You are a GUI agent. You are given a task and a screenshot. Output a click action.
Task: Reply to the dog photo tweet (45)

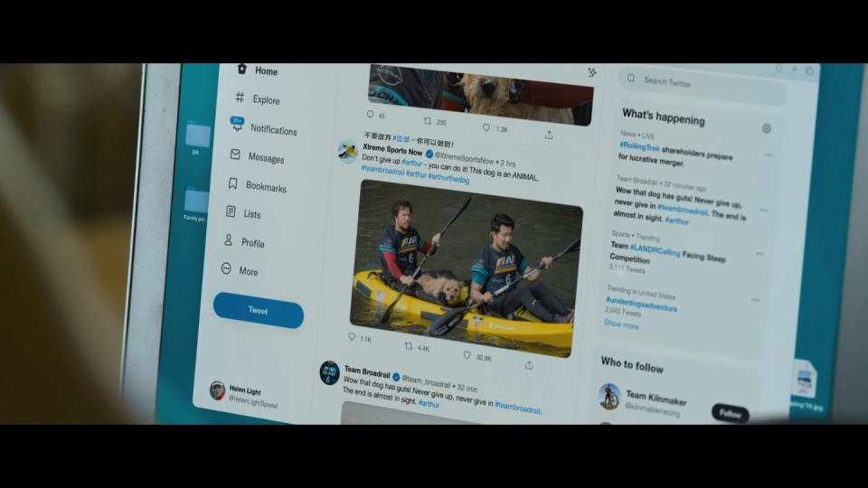tap(374, 115)
